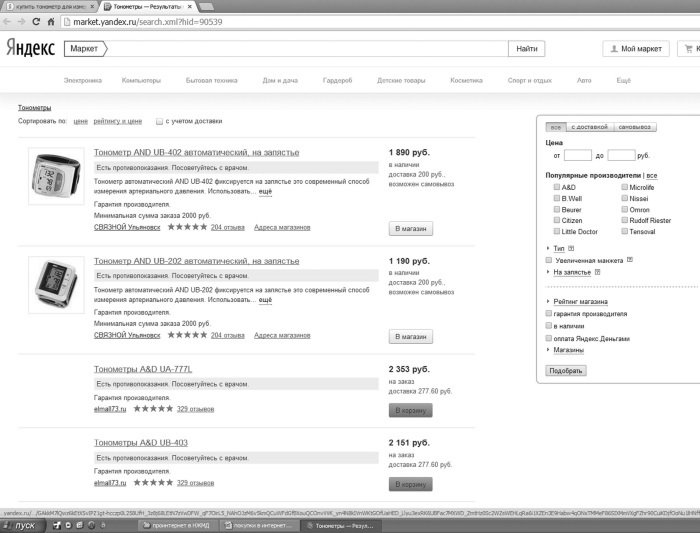Enable the Omron manufacturer checkbox
Image resolution: width=700 pixels, height=533 pixels.
pos(625,209)
